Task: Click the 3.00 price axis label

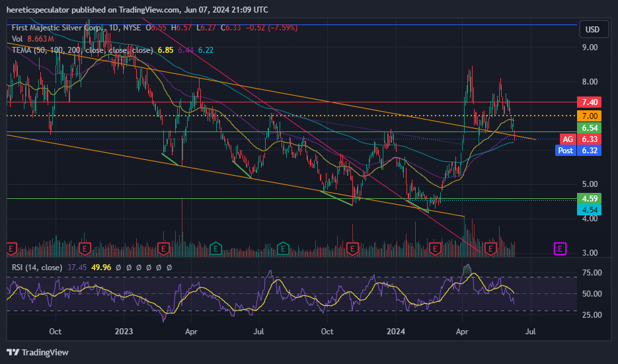Action: (x=590, y=253)
